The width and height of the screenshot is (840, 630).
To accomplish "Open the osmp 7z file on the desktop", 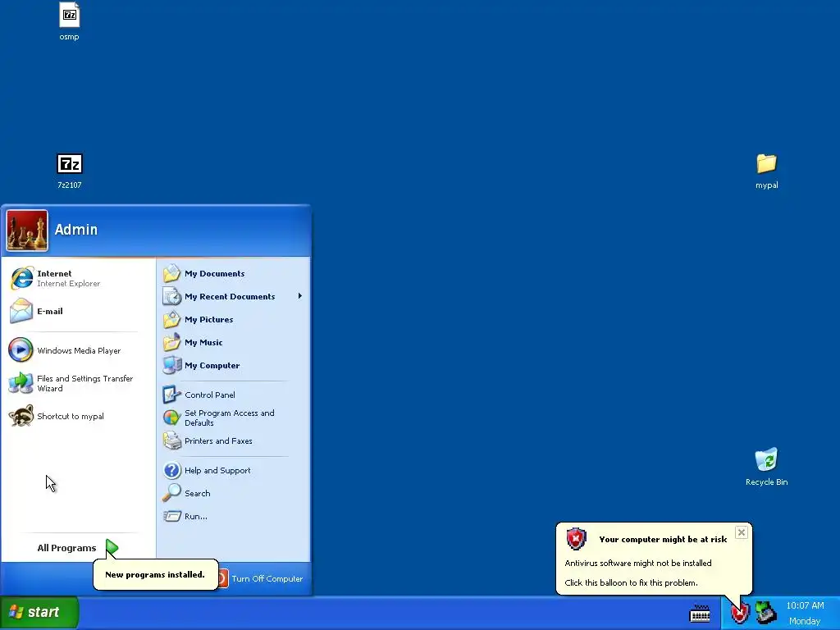I will point(69,22).
